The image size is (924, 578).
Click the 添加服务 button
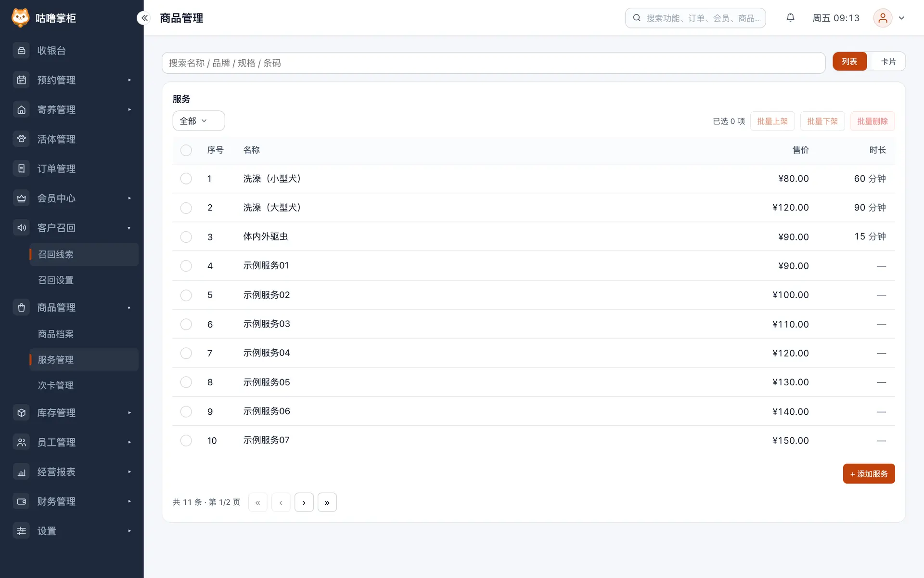pos(869,474)
